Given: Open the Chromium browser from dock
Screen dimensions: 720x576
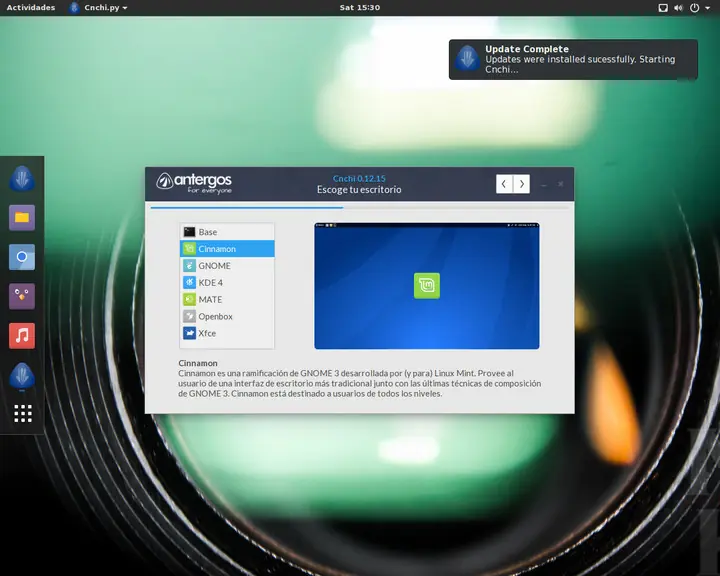Looking at the screenshot, I should 22,257.
